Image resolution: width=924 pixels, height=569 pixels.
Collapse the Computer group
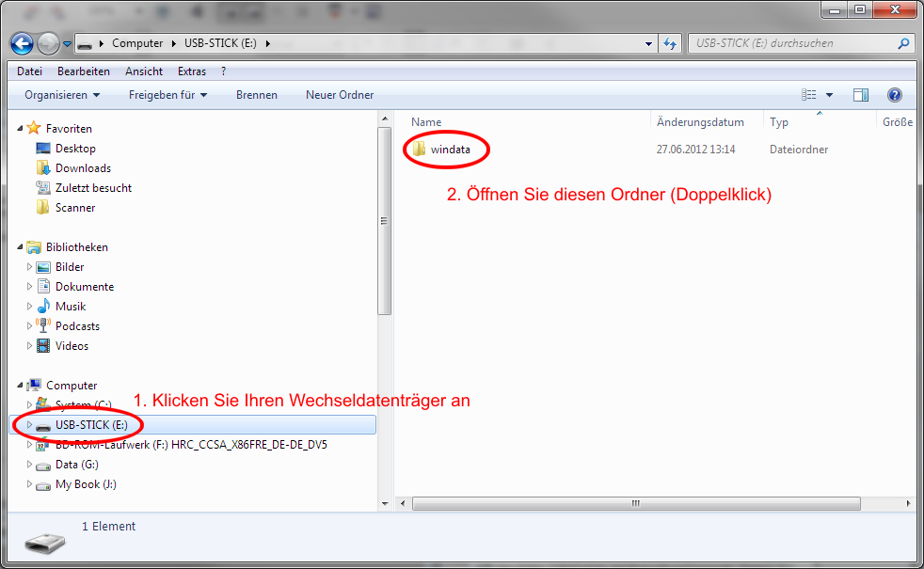[x=20, y=386]
